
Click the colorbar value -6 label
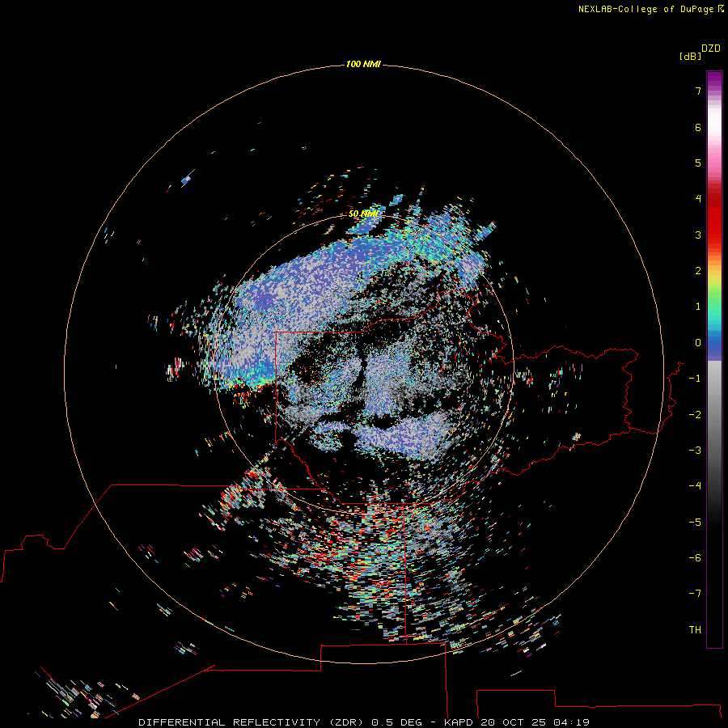tap(695, 558)
